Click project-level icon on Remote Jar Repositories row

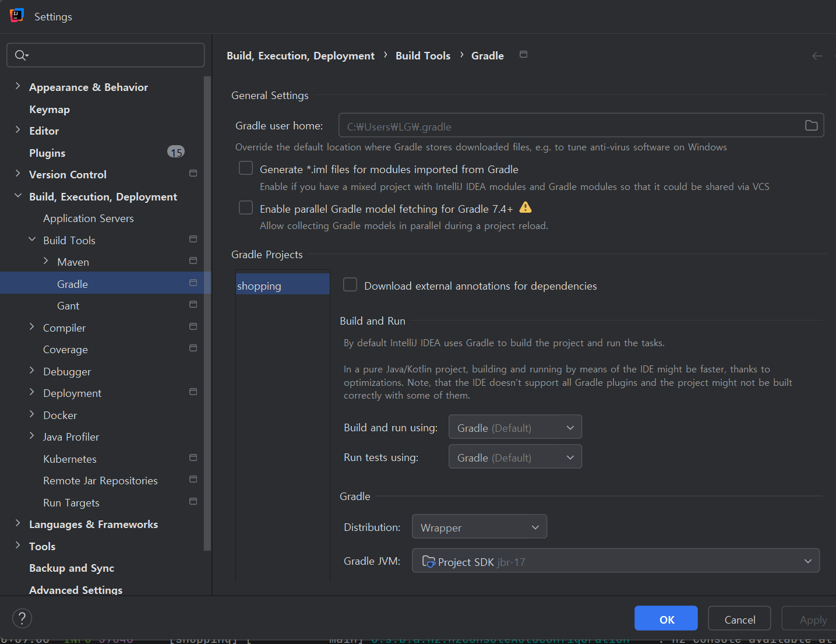tap(193, 479)
